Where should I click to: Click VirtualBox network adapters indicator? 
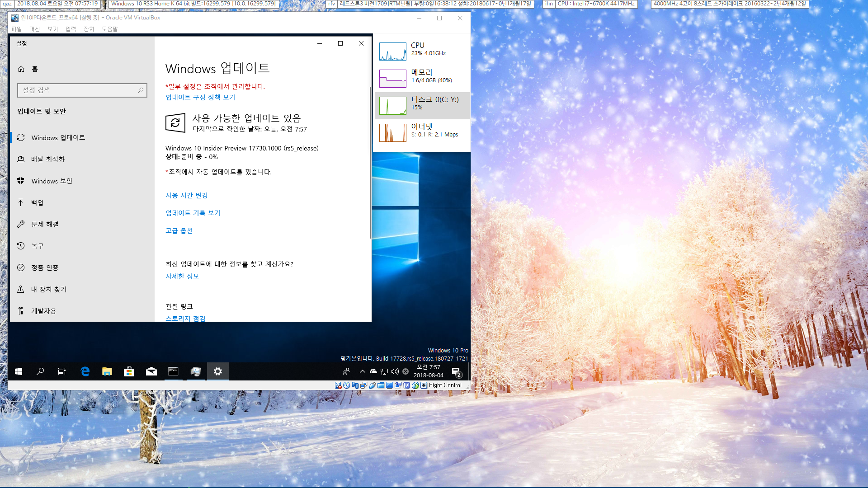point(363,385)
